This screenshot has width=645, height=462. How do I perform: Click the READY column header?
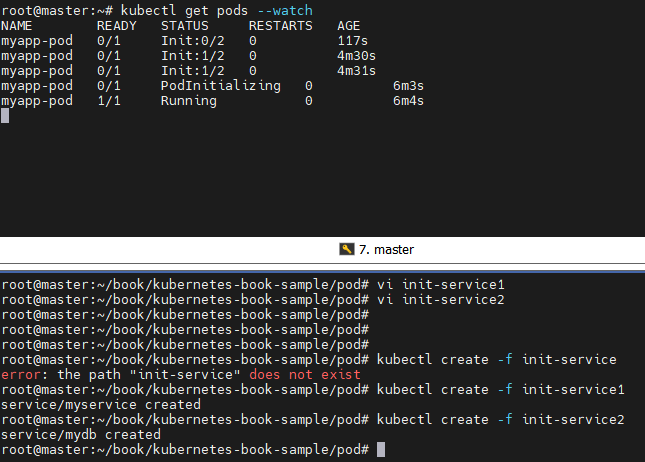tap(116, 26)
